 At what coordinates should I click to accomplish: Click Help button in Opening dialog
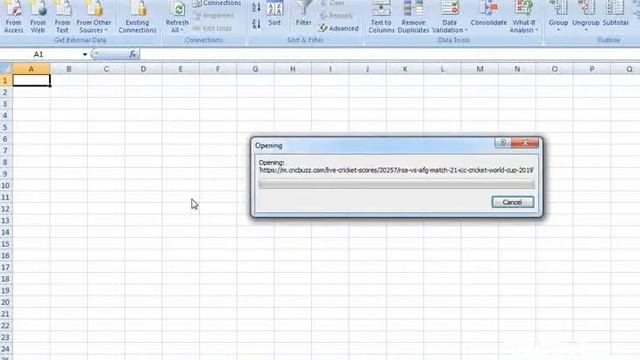(x=503, y=142)
